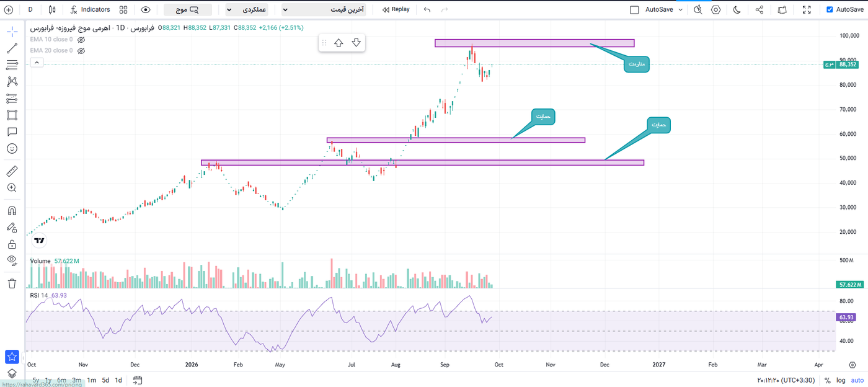Open the Indicators dialog
The width and height of the screenshot is (868, 387).
click(x=90, y=10)
